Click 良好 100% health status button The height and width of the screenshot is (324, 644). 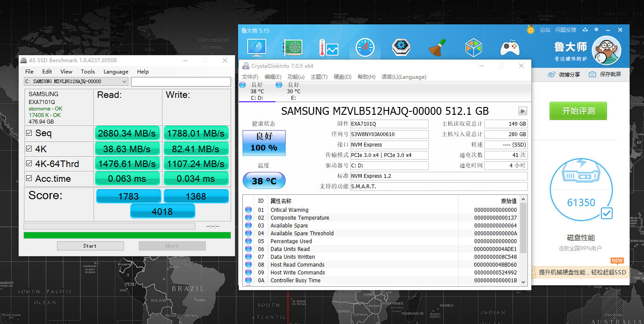[x=264, y=143]
